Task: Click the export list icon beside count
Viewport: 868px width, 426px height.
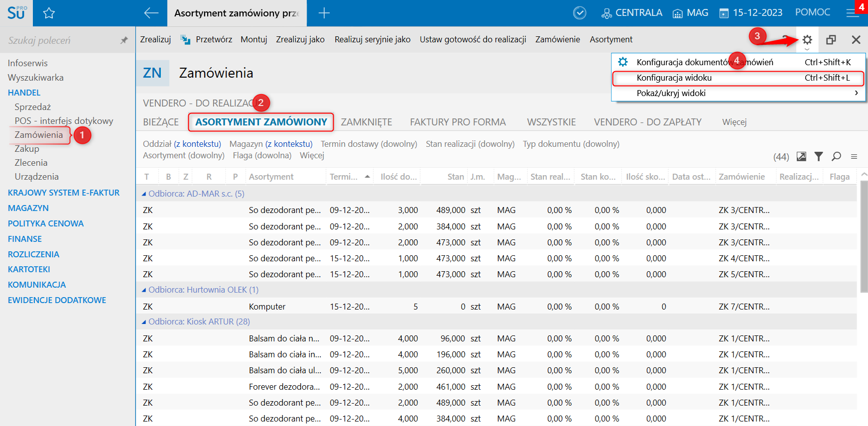Action: pyautogui.click(x=801, y=156)
